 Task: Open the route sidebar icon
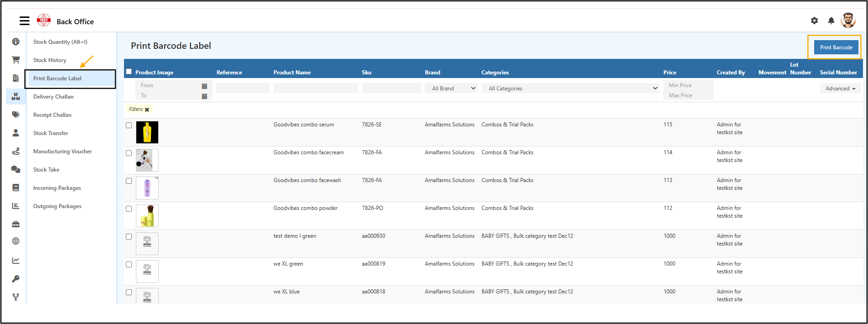click(16, 151)
